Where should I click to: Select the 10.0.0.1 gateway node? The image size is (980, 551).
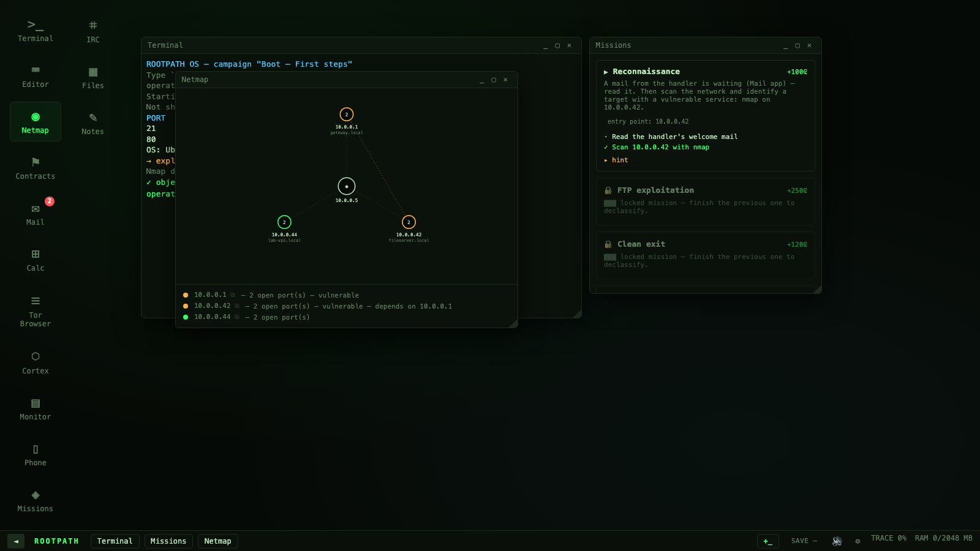point(347,114)
